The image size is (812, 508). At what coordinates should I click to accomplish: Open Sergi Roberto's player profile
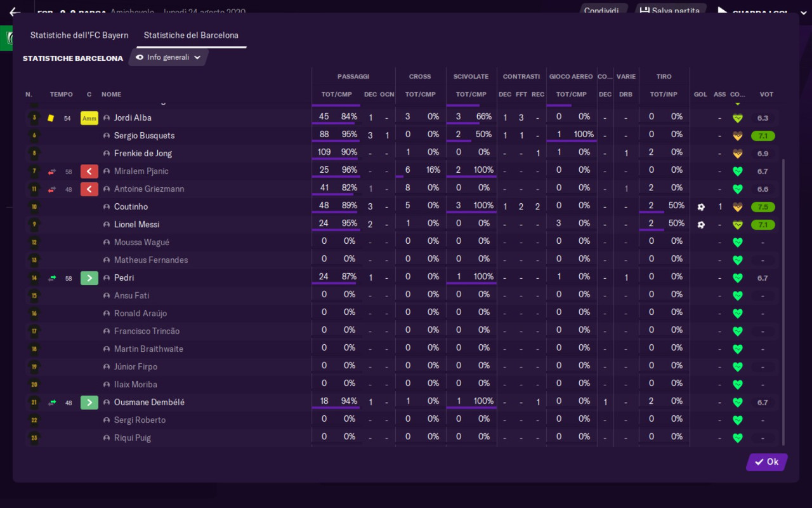(x=140, y=420)
